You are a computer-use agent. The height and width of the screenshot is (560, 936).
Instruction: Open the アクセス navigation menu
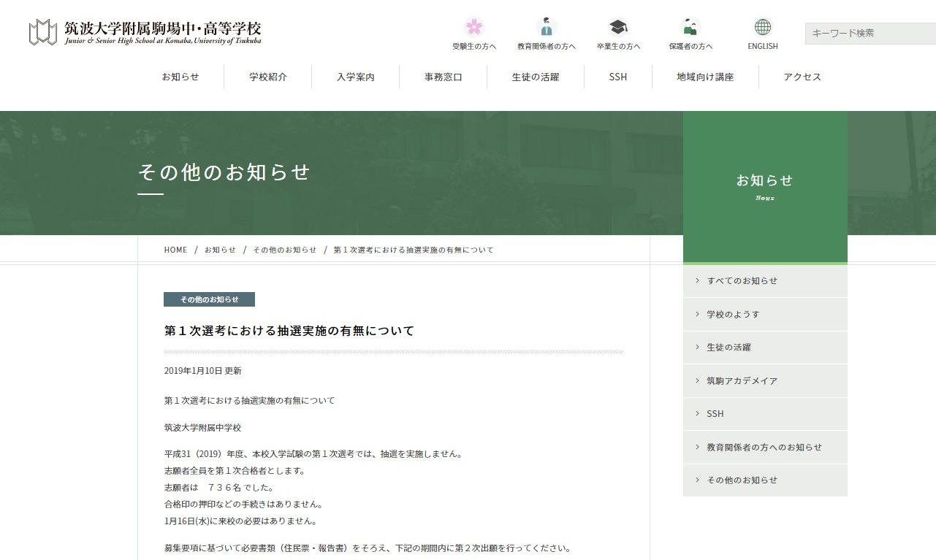click(x=801, y=77)
